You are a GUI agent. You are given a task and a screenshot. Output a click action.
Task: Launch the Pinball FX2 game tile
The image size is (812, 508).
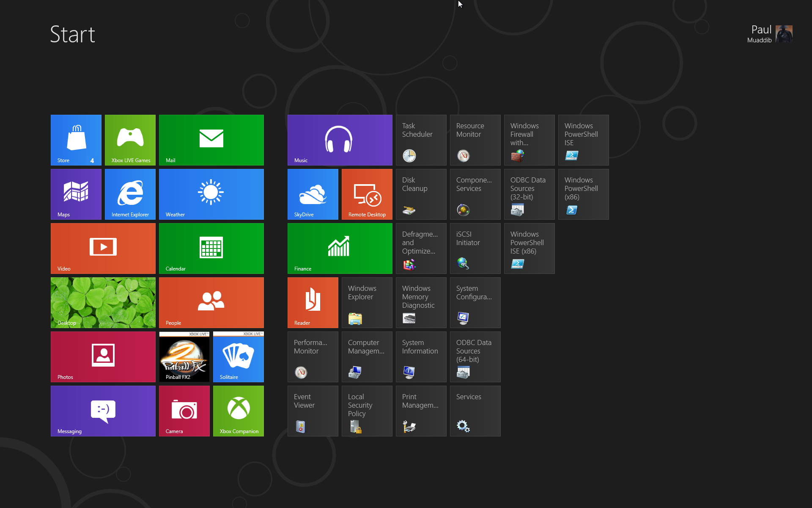[x=184, y=357]
